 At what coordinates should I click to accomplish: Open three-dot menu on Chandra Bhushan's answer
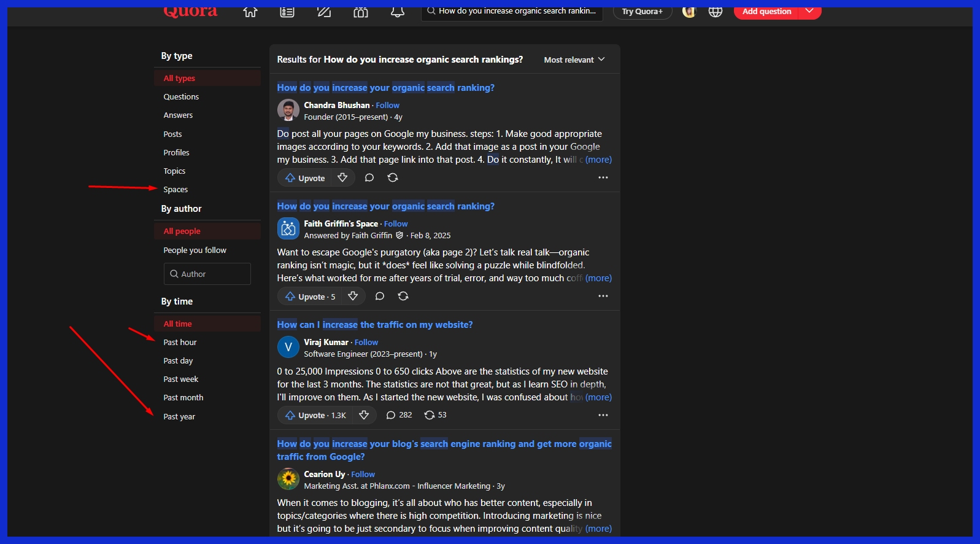click(x=603, y=178)
